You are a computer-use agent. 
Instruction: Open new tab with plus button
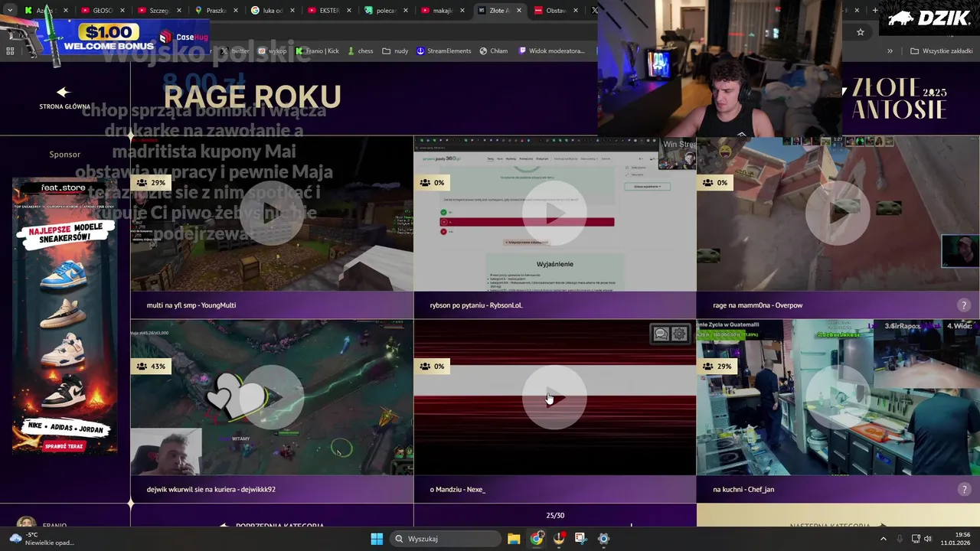click(875, 11)
